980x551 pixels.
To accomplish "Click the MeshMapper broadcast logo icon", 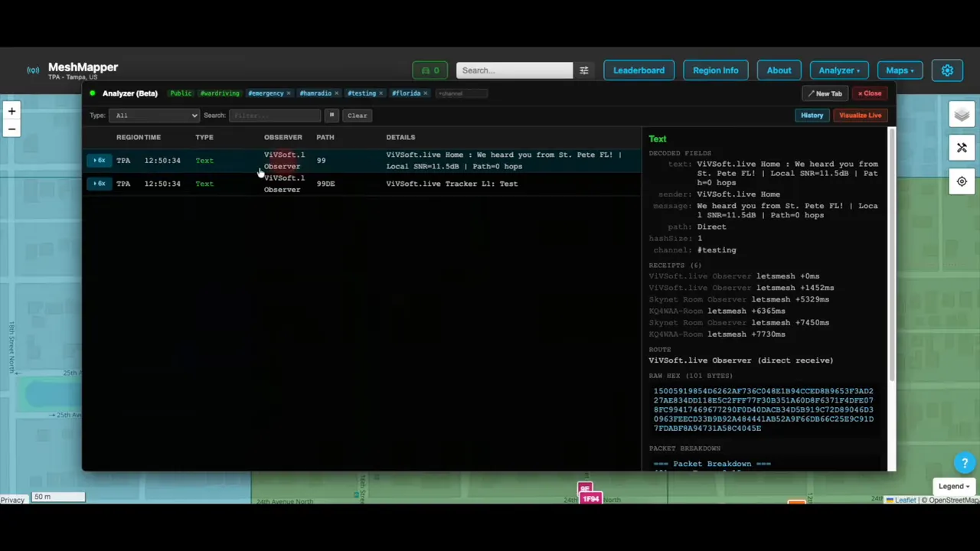I will point(33,70).
